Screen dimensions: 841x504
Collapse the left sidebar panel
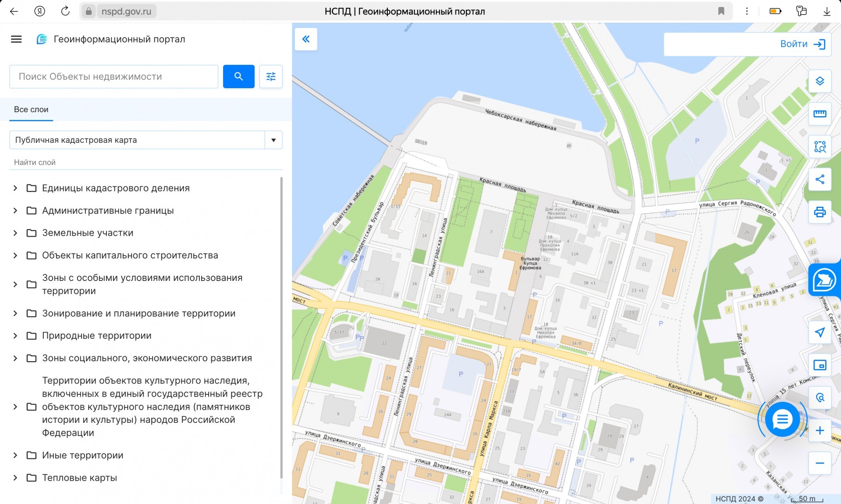(306, 39)
